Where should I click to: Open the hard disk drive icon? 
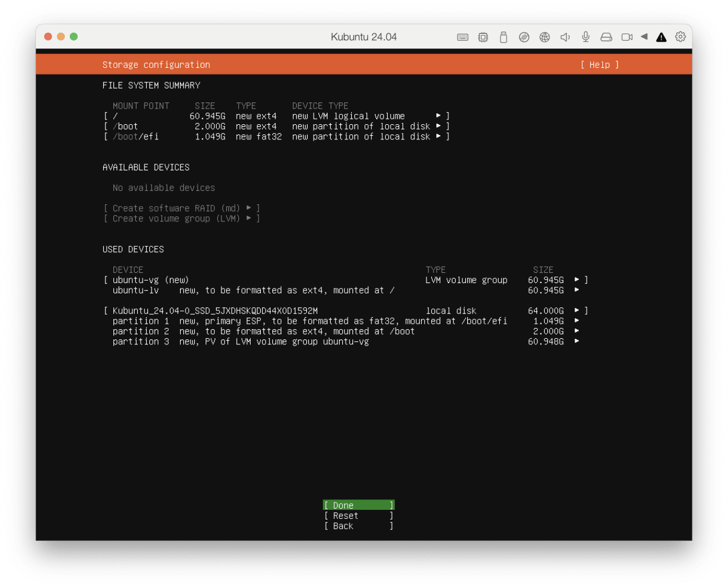(x=606, y=37)
